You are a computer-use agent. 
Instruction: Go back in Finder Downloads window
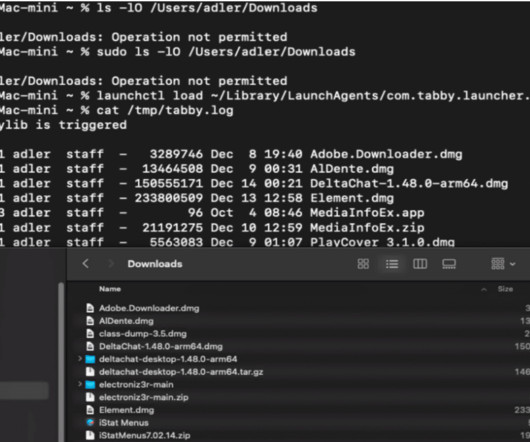86,264
